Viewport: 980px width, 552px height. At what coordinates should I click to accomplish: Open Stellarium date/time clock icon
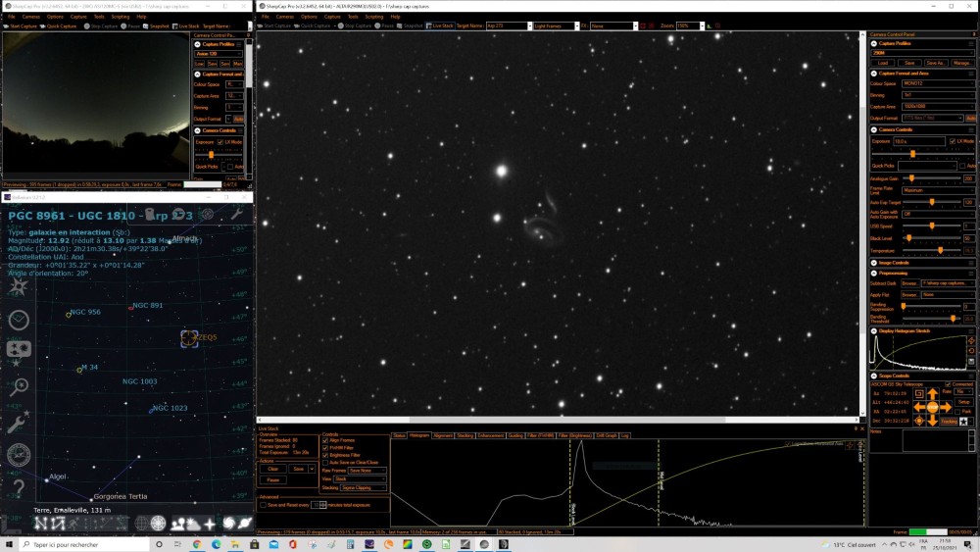(18, 320)
